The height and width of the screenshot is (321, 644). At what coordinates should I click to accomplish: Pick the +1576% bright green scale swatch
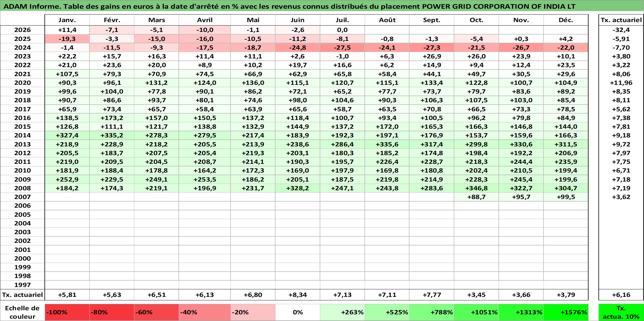pyautogui.click(x=566, y=312)
